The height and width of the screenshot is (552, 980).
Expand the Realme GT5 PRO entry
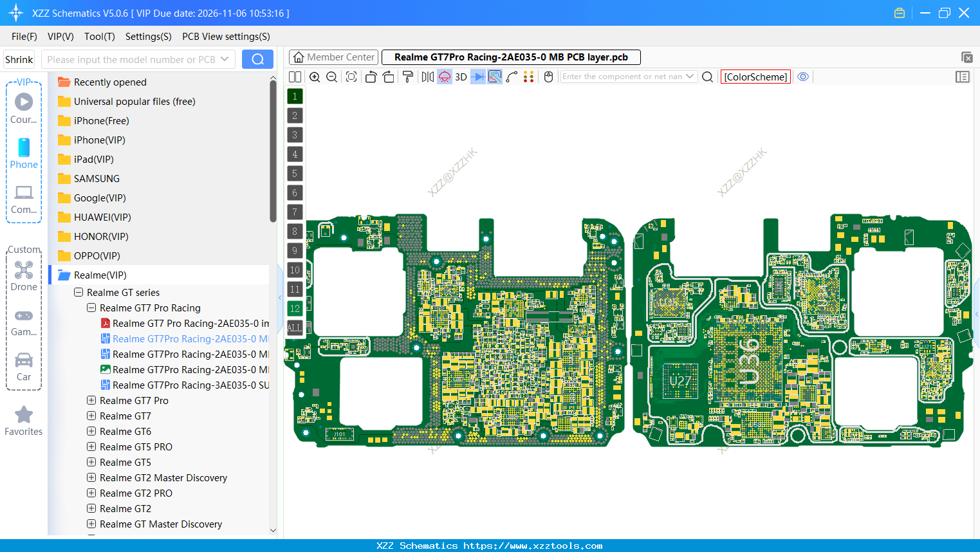tap(91, 446)
